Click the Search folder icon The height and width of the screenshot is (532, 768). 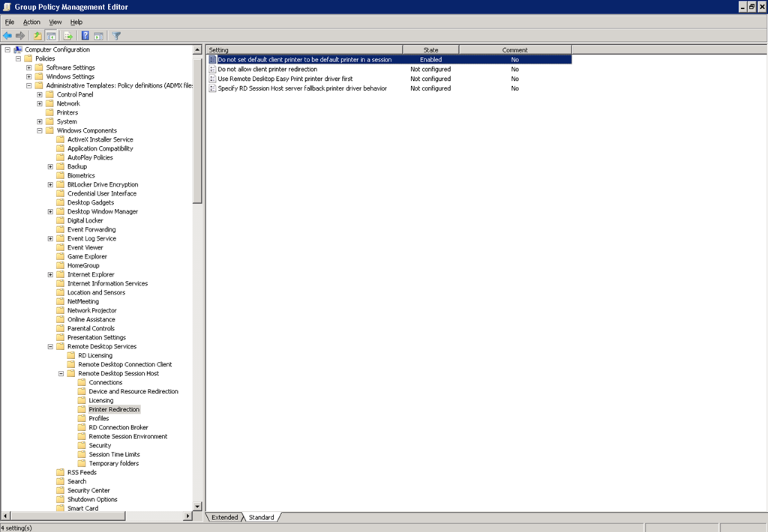(61, 482)
